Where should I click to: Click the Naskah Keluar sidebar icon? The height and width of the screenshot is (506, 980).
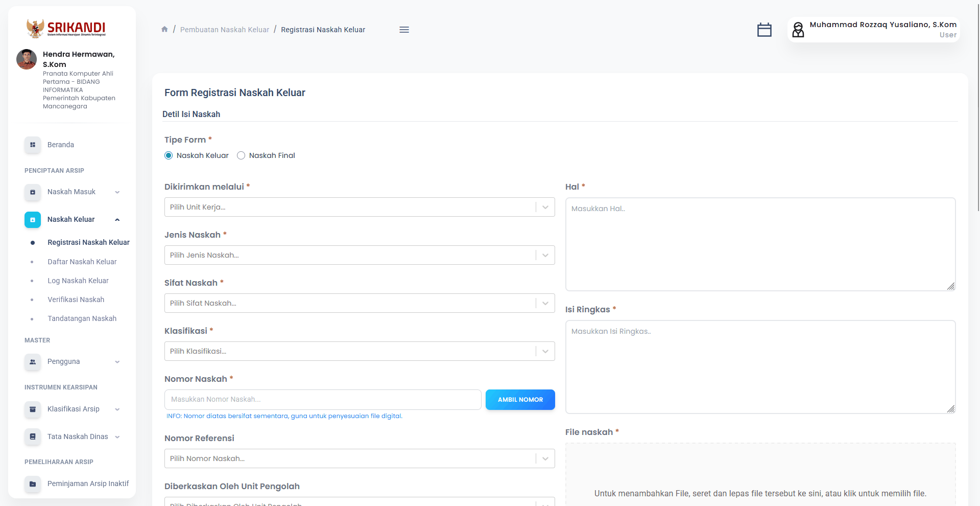(x=33, y=220)
